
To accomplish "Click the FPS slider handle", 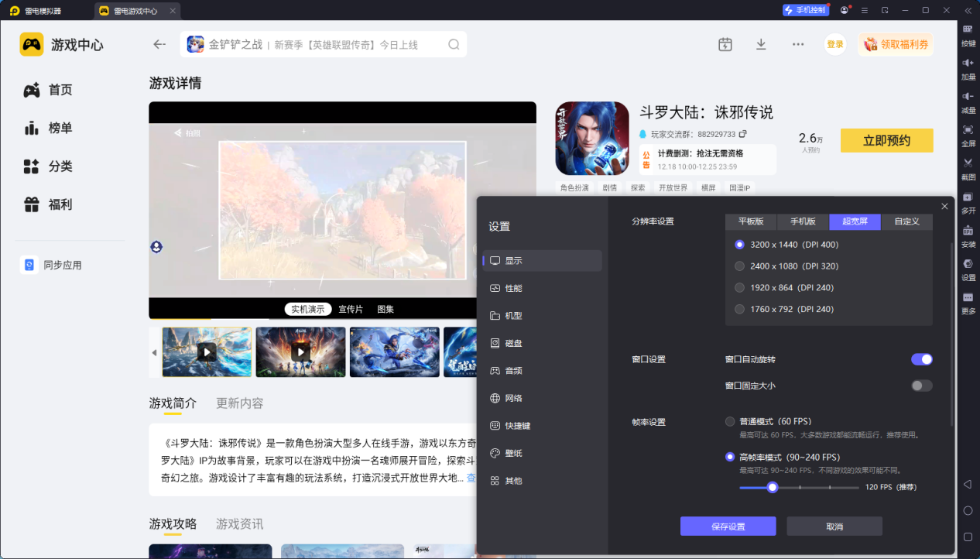I will (772, 487).
